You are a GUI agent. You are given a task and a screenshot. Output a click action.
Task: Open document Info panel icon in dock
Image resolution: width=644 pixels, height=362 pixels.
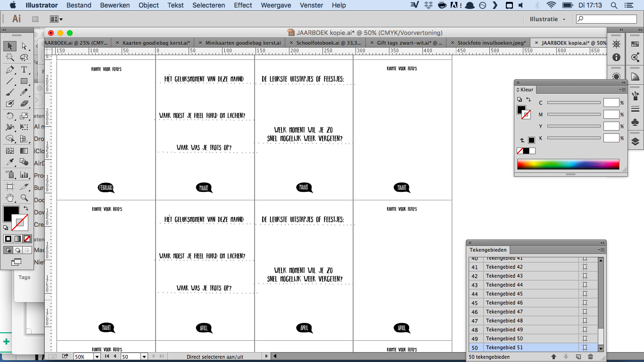tap(616, 57)
